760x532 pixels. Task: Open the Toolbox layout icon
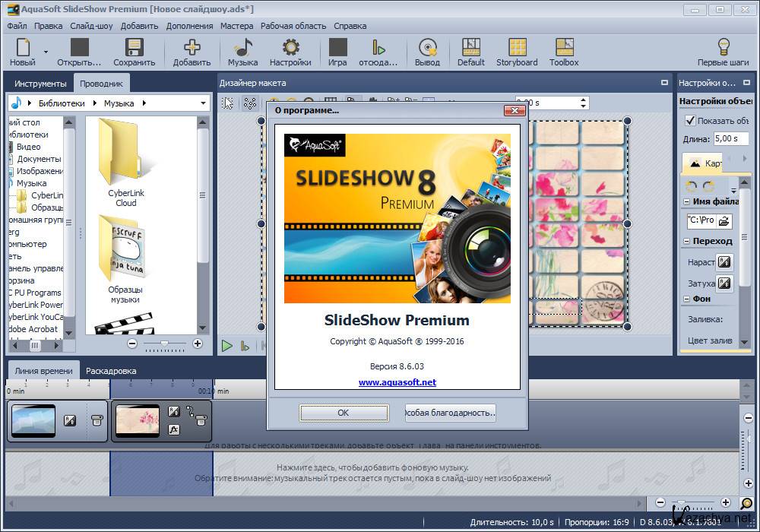point(564,48)
